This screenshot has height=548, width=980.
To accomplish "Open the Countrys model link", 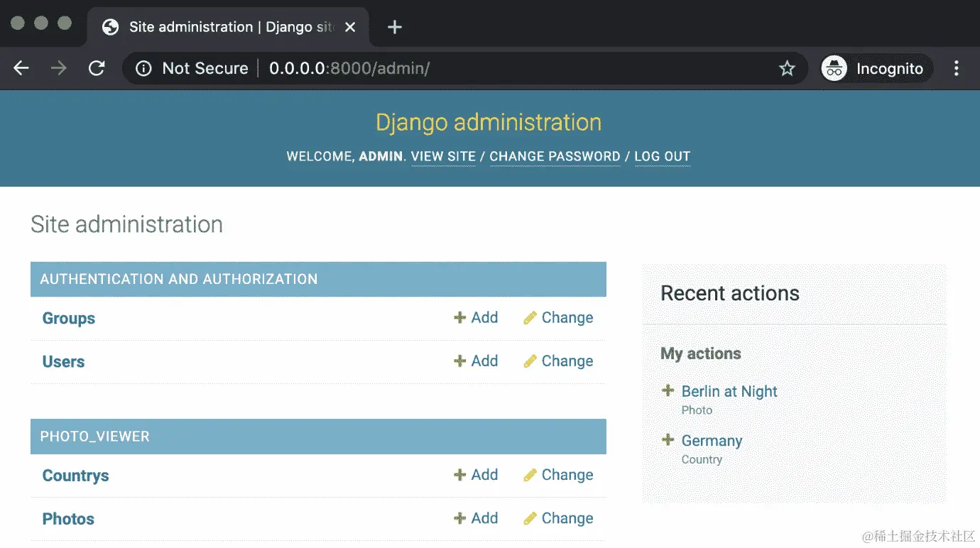I will (75, 476).
